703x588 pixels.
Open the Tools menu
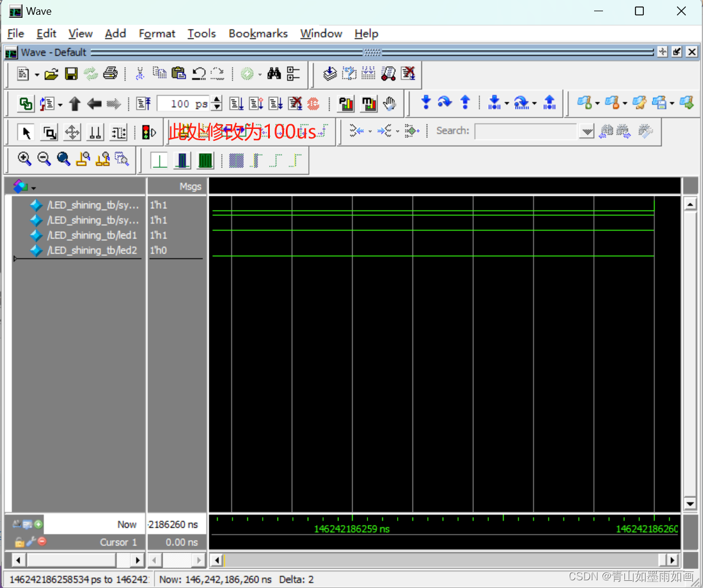pyautogui.click(x=201, y=34)
